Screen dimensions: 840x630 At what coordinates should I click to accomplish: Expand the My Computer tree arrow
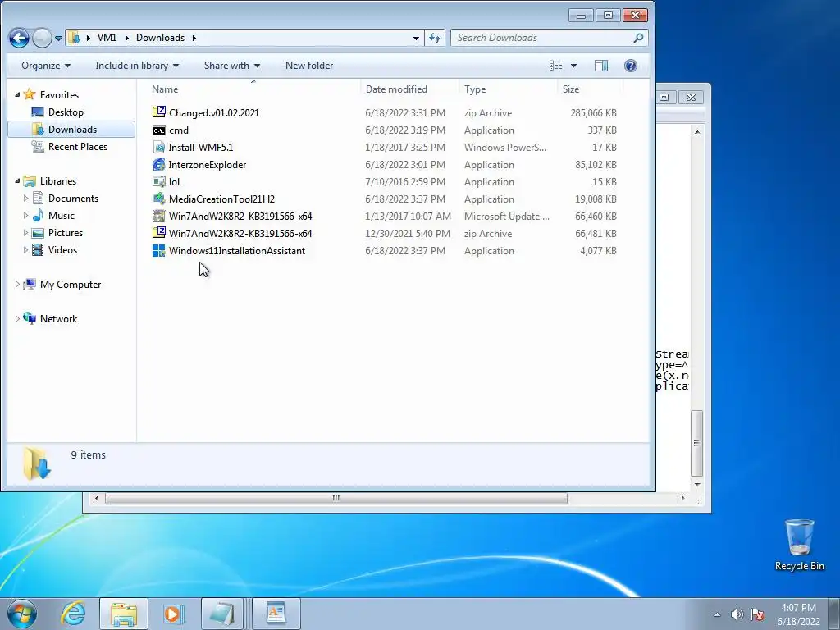(17, 285)
